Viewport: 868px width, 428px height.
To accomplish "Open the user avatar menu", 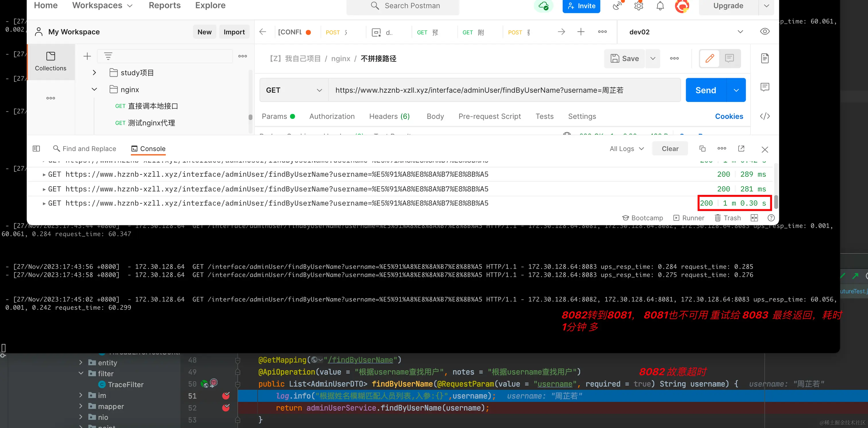I will click(682, 6).
